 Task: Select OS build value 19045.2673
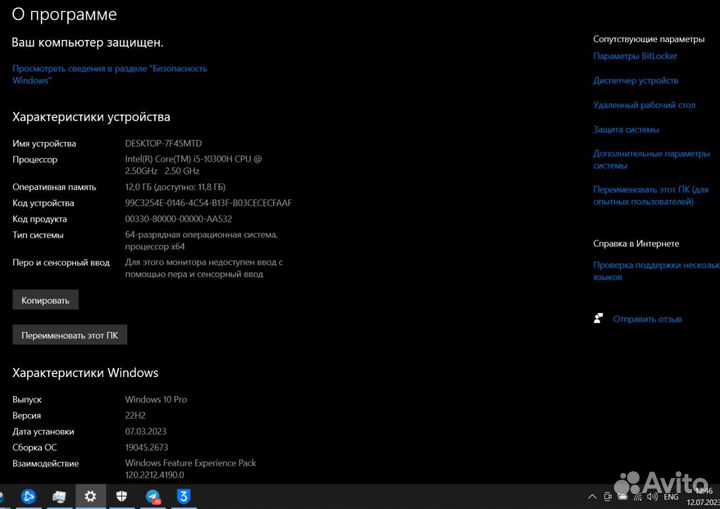click(x=146, y=447)
